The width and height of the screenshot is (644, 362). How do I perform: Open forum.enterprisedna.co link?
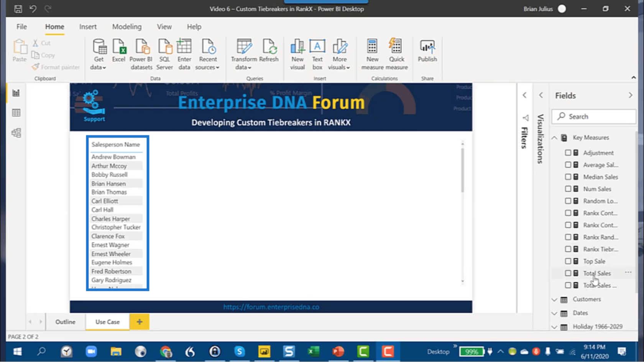(271, 307)
